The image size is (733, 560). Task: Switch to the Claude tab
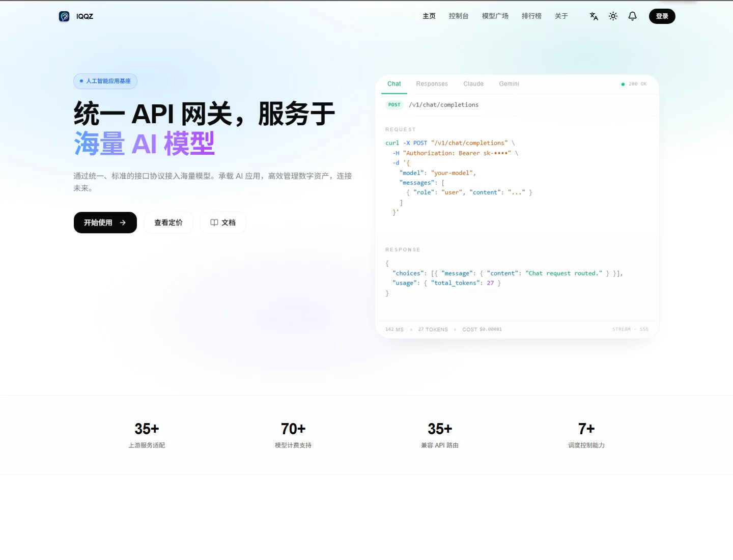pos(473,84)
